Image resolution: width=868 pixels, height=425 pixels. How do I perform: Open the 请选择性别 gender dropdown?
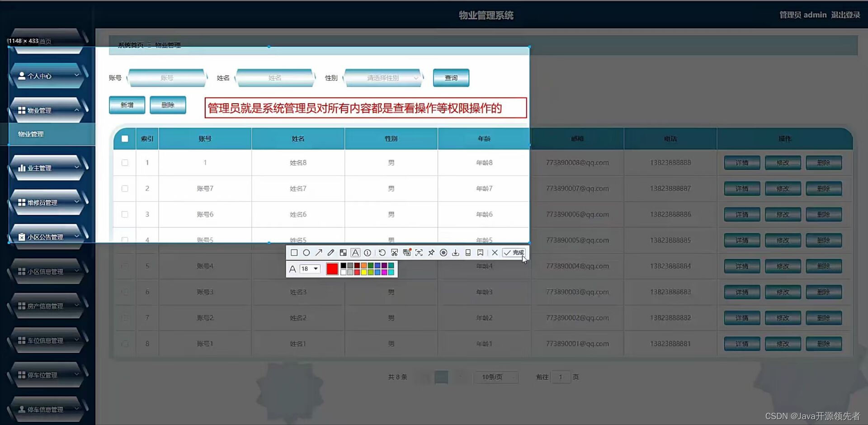tap(383, 77)
